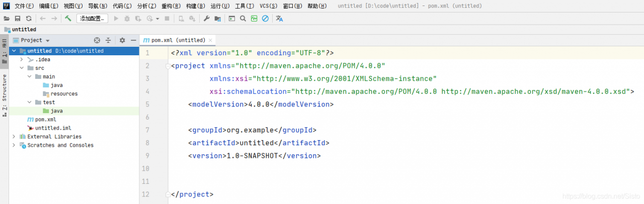Screen dimensions: 644x204
Task: Click the groupId line in editor
Action: click(x=252, y=130)
